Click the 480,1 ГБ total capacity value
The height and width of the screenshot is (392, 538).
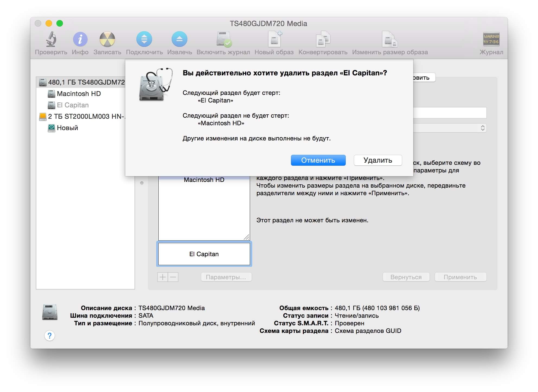click(x=377, y=308)
